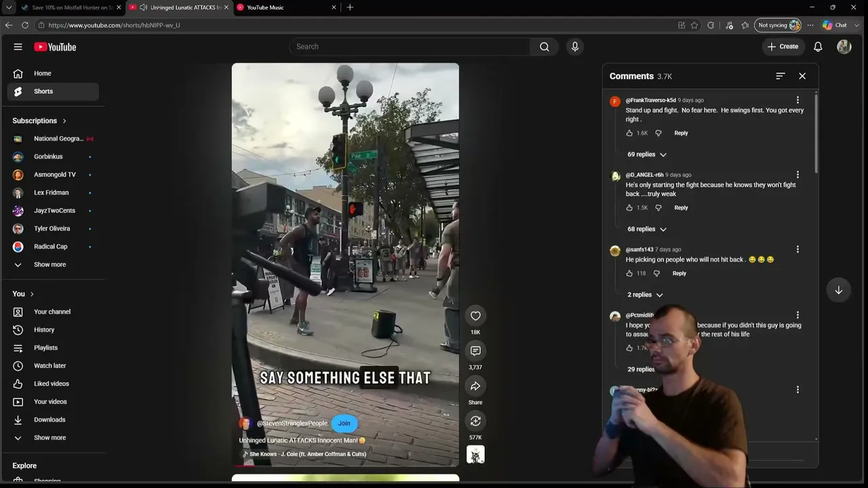
Task: Go to the next Short with down arrow
Action: (839, 290)
